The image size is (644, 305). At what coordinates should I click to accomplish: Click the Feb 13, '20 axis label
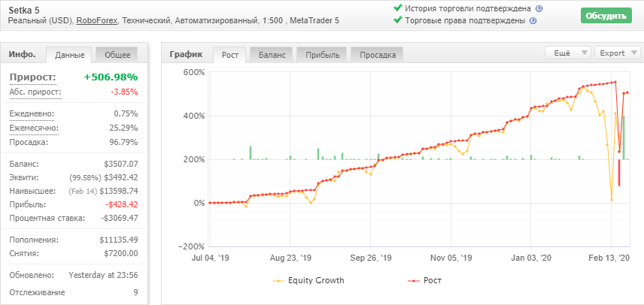(609, 258)
